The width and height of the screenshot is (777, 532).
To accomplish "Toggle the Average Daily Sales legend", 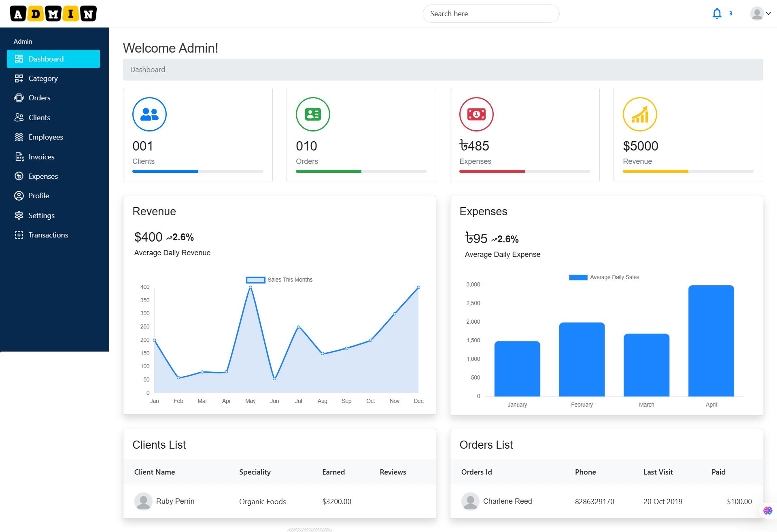I will [604, 277].
